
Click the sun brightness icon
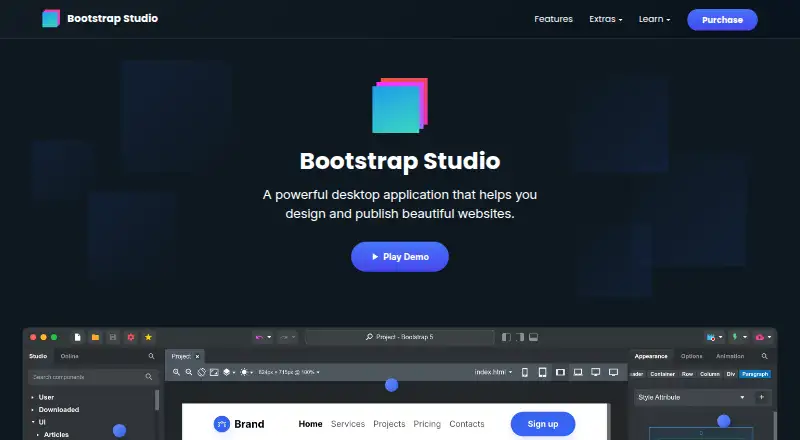click(244, 372)
